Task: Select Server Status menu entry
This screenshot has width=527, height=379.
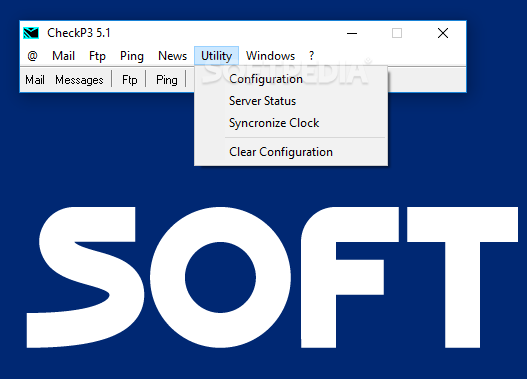Action: (291, 101)
